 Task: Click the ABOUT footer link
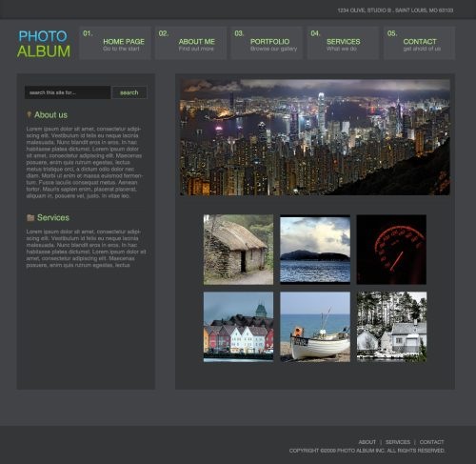coord(367,442)
